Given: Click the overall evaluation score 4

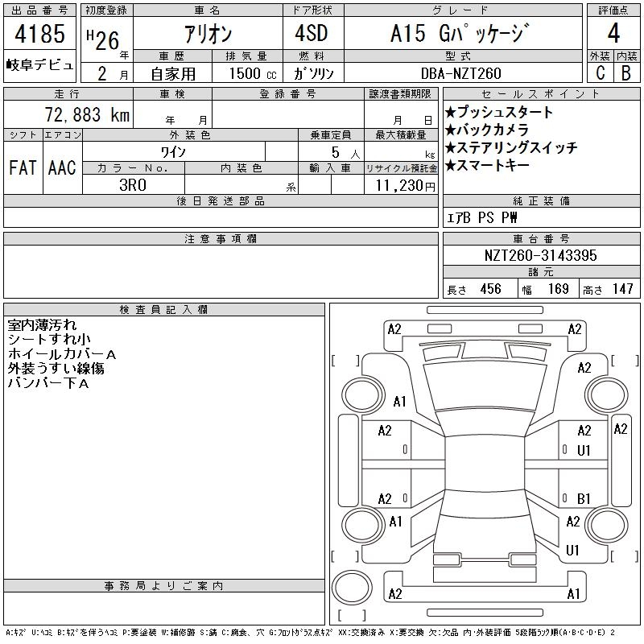Looking at the screenshot, I should (x=613, y=33).
